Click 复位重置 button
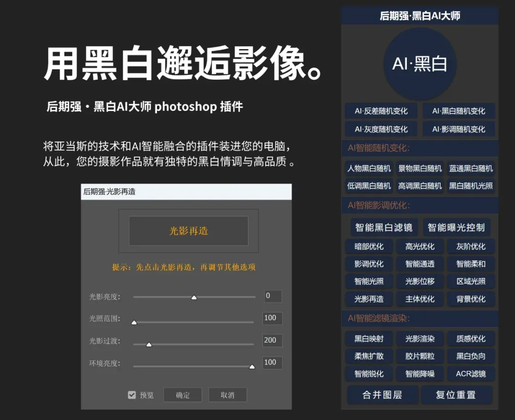Screen dimensions: 515x420 click(x=456, y=395)
